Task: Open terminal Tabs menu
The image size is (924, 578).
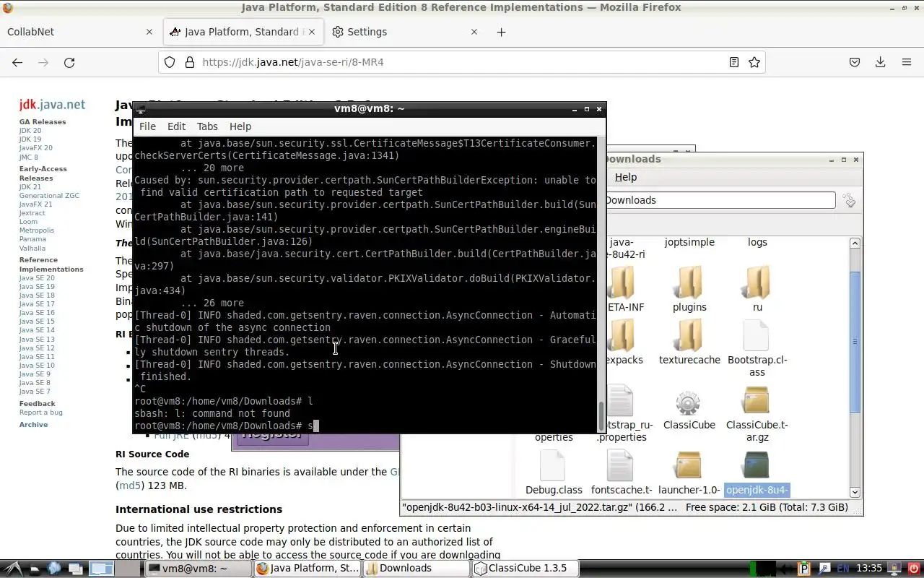Action: [x=207, y=126]
